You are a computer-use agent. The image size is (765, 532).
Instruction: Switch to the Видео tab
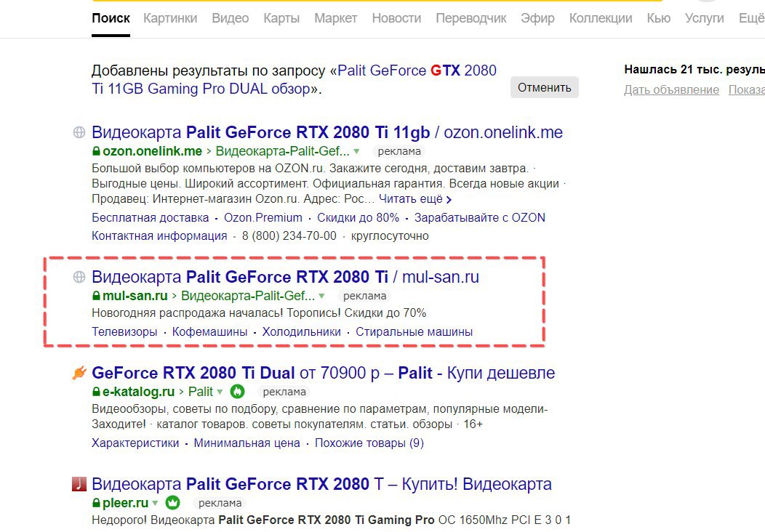[x=231, y=18]
